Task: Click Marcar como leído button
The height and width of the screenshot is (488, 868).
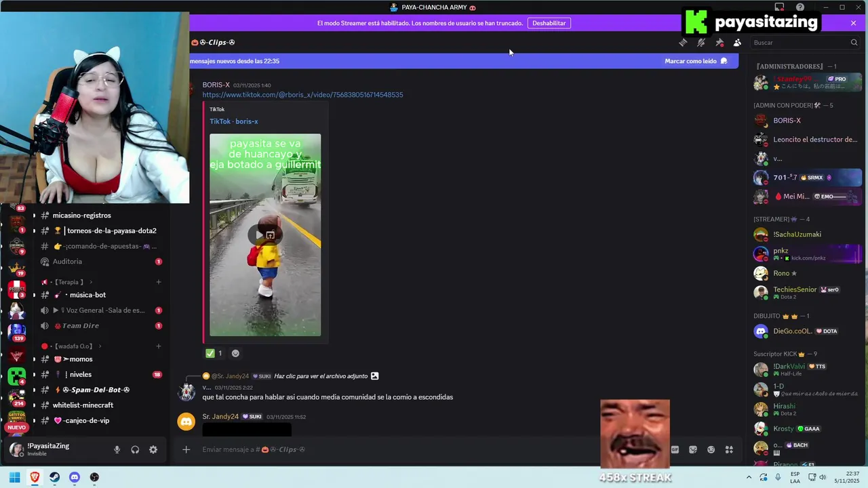Action: [x=696, y=61]
